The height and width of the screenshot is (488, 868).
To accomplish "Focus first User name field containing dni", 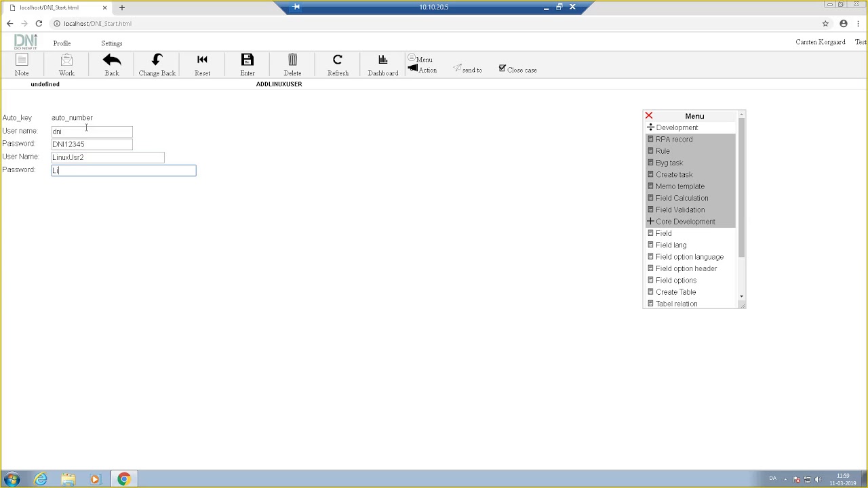I will coord(92,131).
